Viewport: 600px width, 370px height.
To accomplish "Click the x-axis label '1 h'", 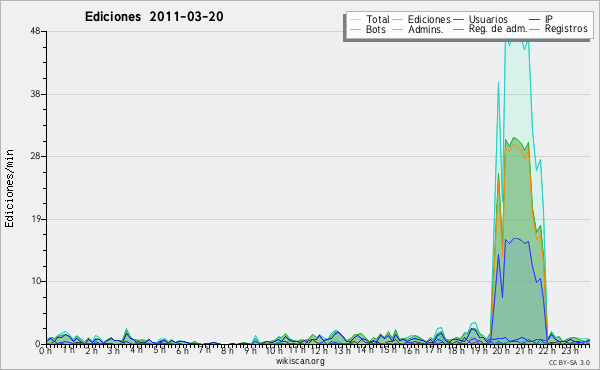I will 69,350.
